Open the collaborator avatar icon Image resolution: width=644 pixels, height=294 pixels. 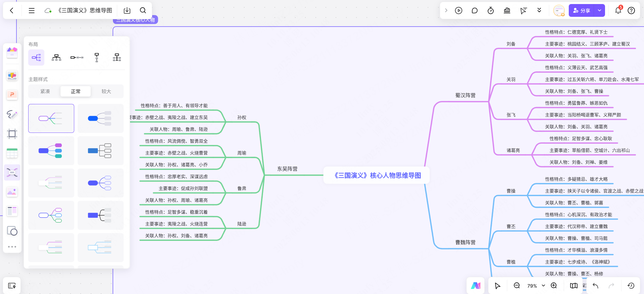click(559, 10)
